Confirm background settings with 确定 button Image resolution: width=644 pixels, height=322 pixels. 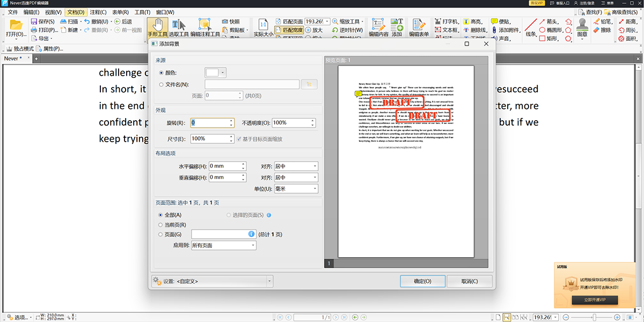pos(423,281)
